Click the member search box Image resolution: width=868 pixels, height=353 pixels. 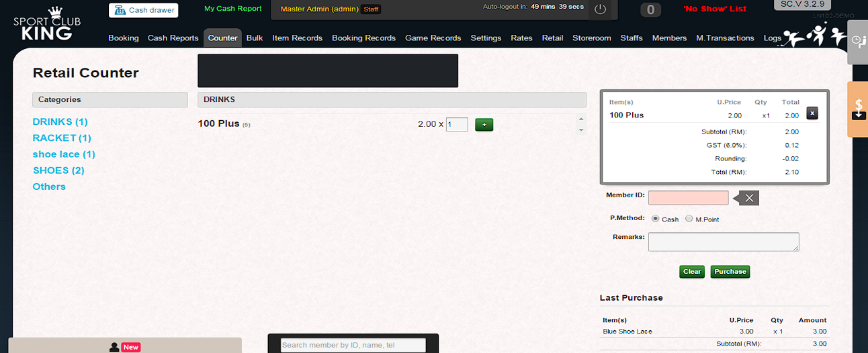353,345
